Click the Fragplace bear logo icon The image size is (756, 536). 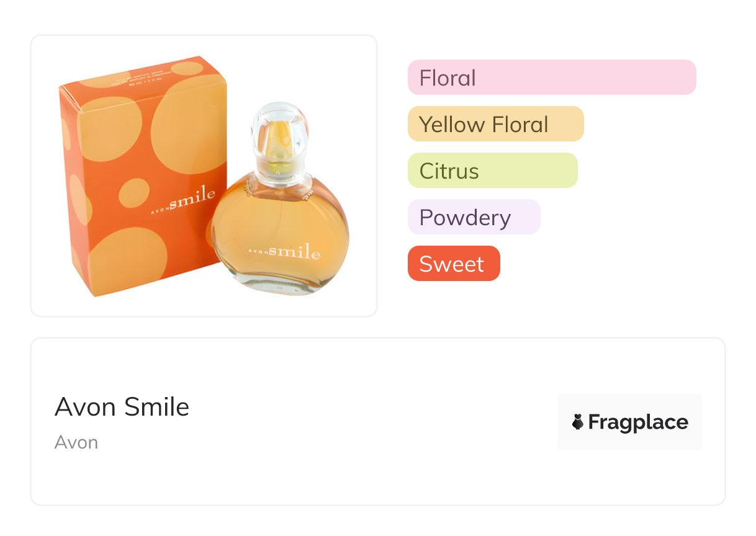578,422
